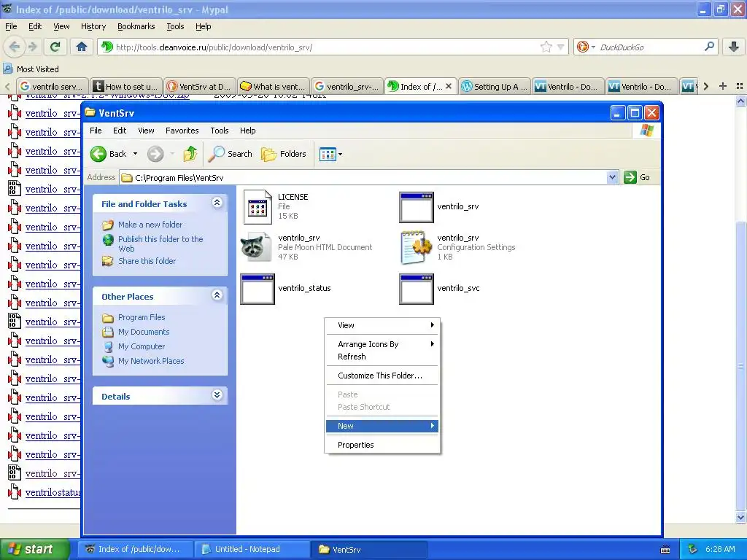Switch to the 'How to set u...' tab

[126, 86]
